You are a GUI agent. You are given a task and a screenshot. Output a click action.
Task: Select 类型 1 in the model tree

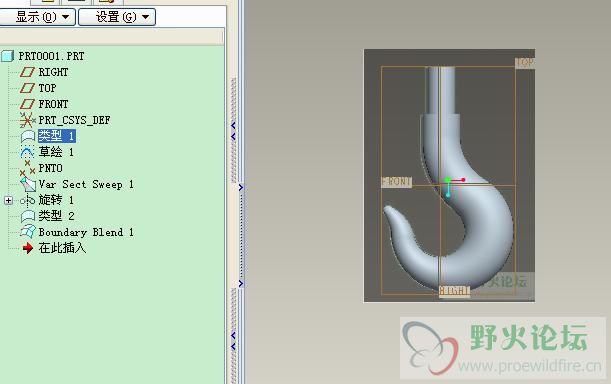(57, 136)
